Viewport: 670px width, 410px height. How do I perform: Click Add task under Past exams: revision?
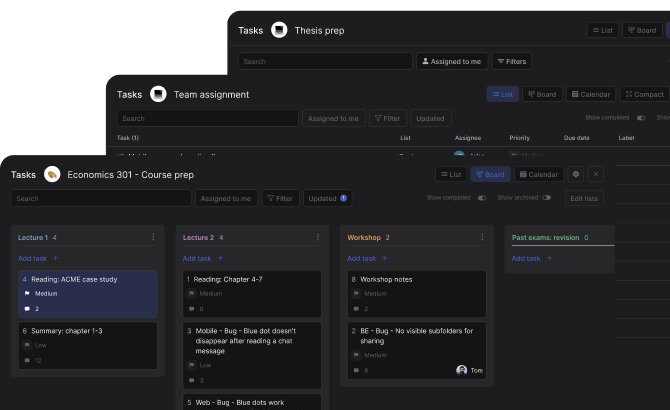point(526,258)
